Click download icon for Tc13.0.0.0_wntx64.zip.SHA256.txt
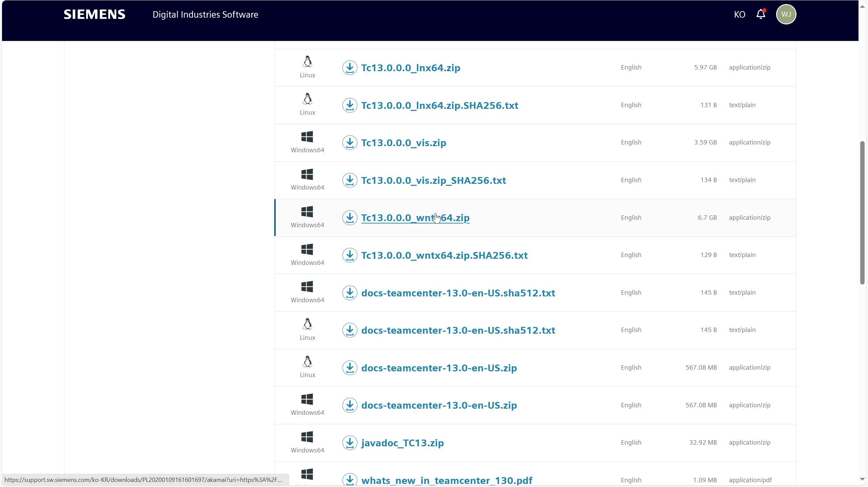 pos(350,255)
